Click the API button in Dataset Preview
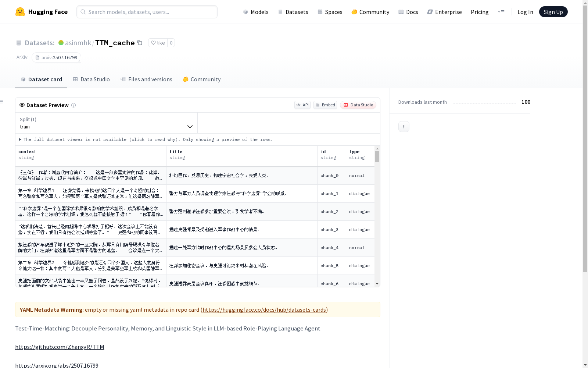This screenshot has height=368, width=588. 302,105
